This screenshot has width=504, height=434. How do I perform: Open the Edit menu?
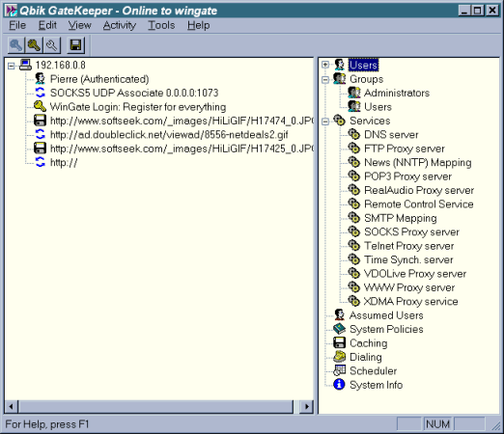coord(47,25)
